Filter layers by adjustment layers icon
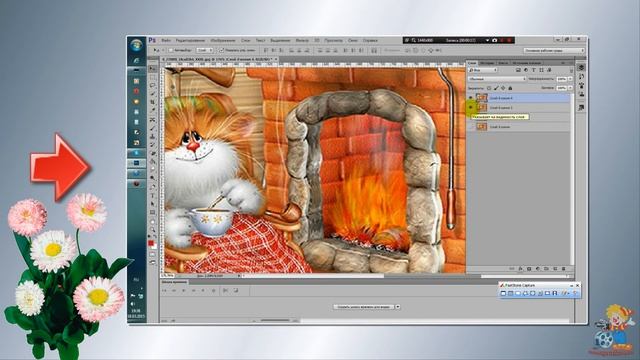The height and width of the screenshot is (360, 640). pyautogui.click(x=526, y=70)
